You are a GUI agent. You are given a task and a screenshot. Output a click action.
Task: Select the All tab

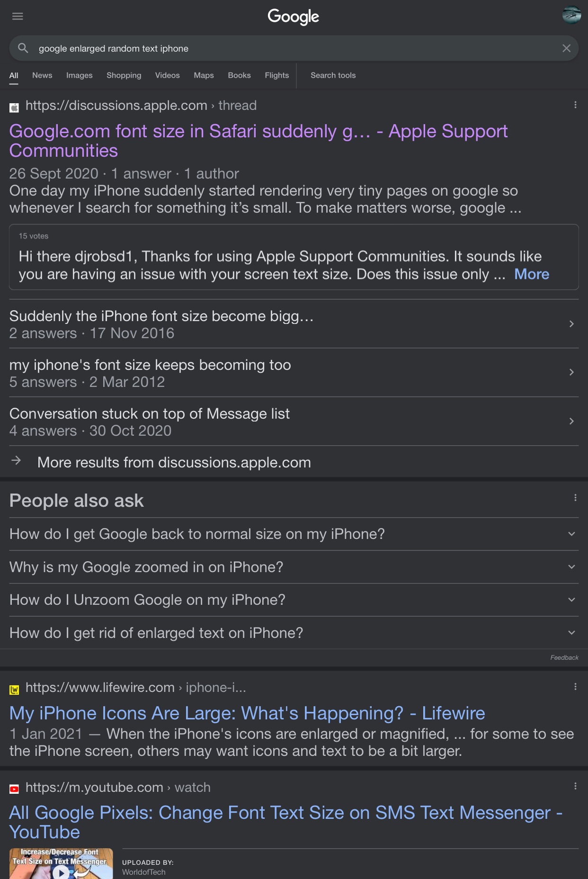pyautogui.click(x=14, y=75)
